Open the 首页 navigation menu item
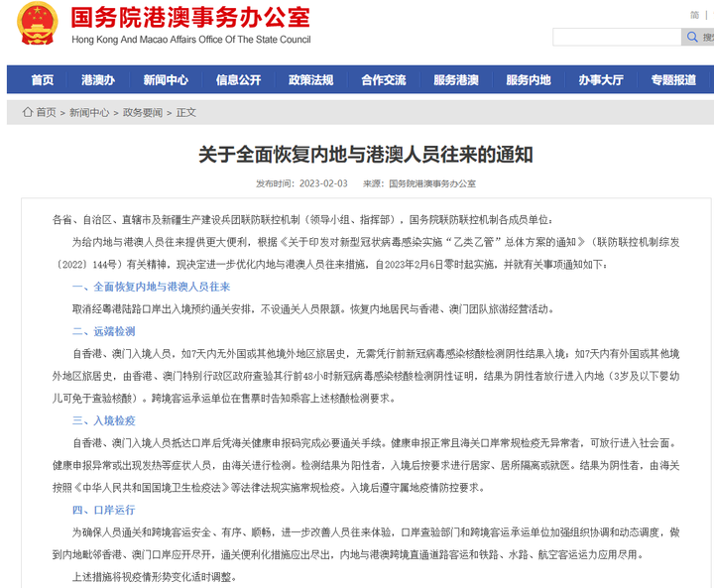This screenshot has height=588, width=714. tap(43, 80)
